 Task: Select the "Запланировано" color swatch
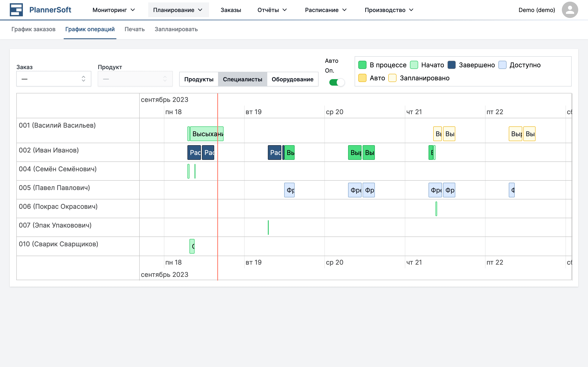point(392,78)
